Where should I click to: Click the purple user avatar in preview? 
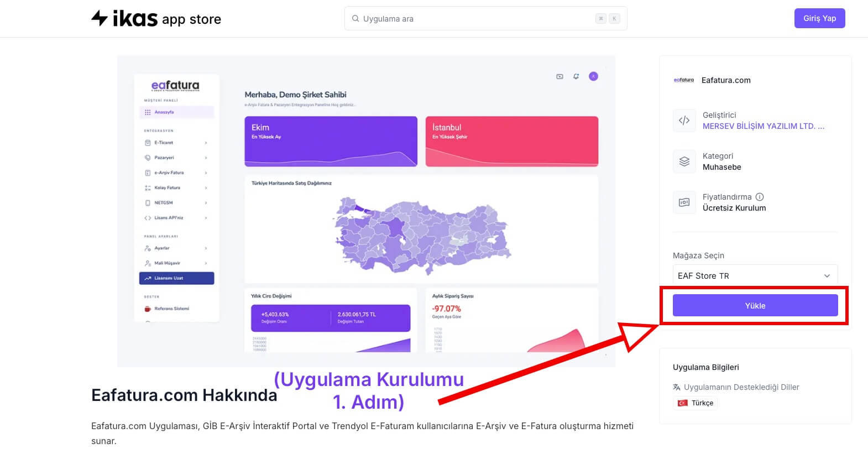[x=593, y=76]
